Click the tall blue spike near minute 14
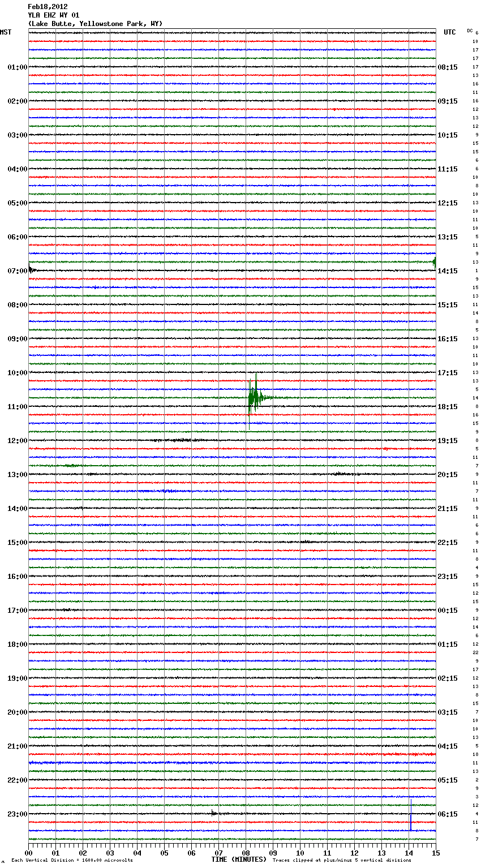This screenshot has width=481, height=868. coord(410,814)
